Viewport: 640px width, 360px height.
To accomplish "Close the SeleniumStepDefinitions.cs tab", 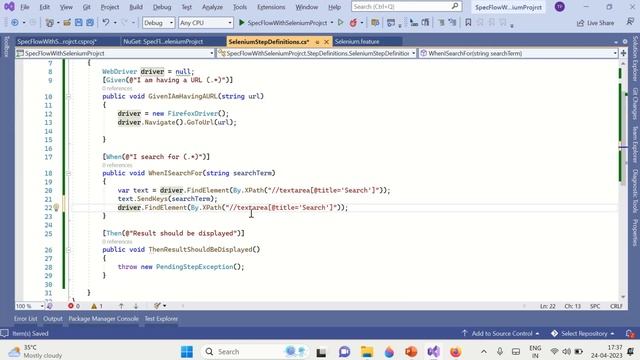I will click(326, 42).
